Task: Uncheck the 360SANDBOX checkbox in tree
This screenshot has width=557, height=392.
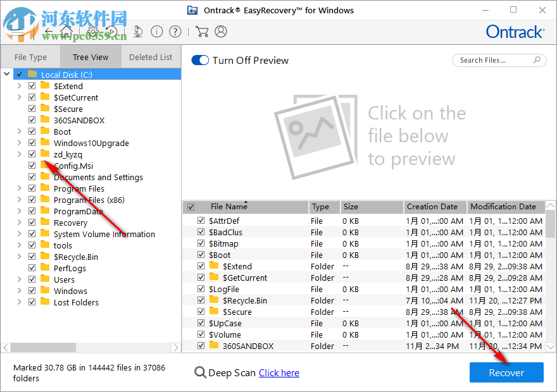Action: coord(32,120)
